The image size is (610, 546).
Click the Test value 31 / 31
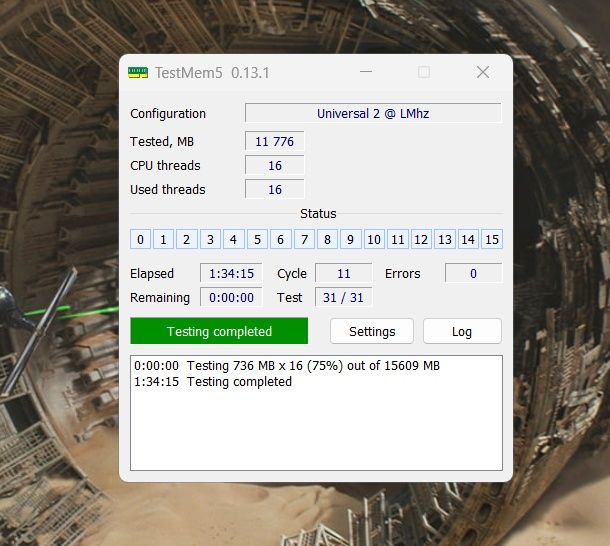pyautogui.click(x=344, y=297)
